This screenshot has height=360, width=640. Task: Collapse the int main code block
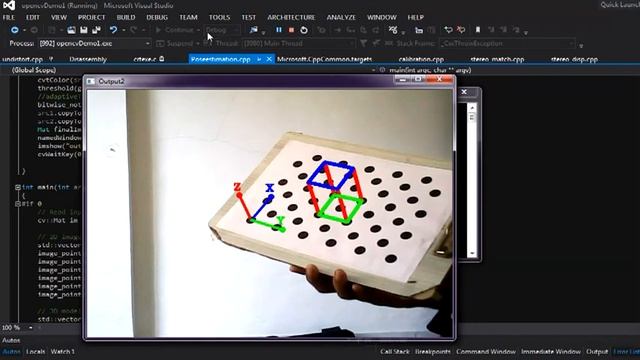[x=18, y=187]
